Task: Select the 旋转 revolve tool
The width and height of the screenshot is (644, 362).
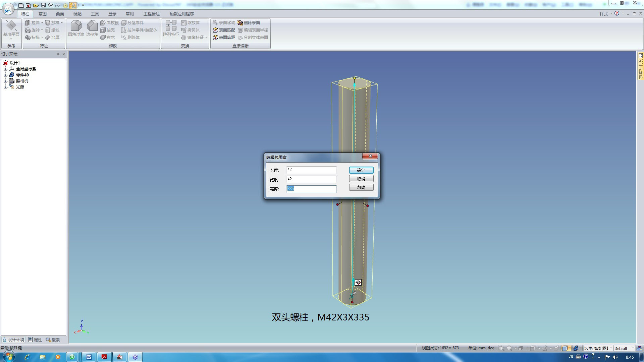Action: [x=32, y=30]
